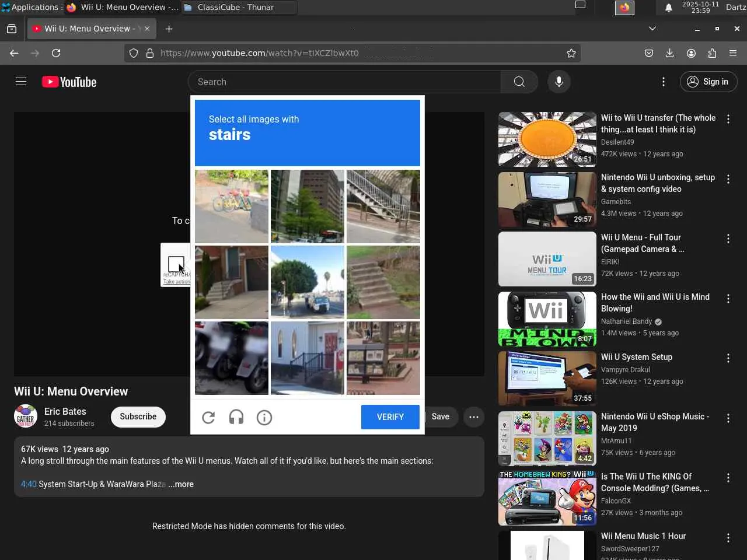This screenshot has height=560, width=747.
Task: Select the captcha tile with metal staircase
Action: 383,206
